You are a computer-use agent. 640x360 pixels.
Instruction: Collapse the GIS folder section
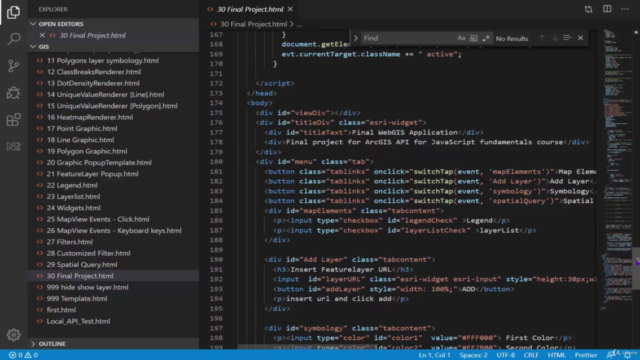coord(113,47)
